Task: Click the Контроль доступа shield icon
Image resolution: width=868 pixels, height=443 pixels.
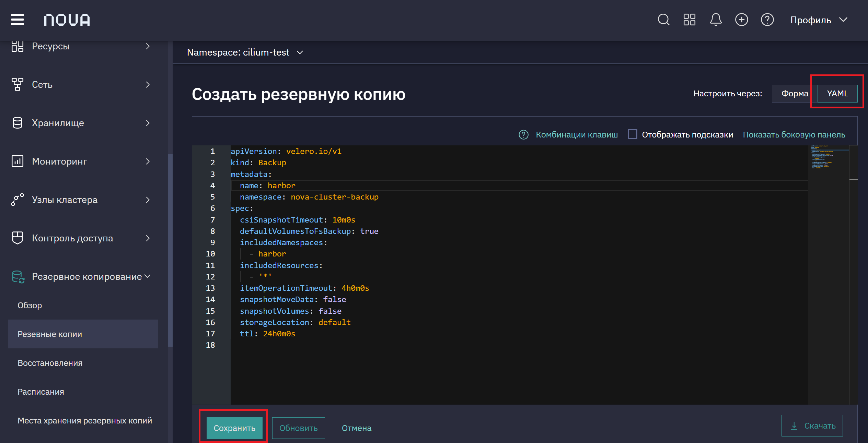Action: pos(18,238)
